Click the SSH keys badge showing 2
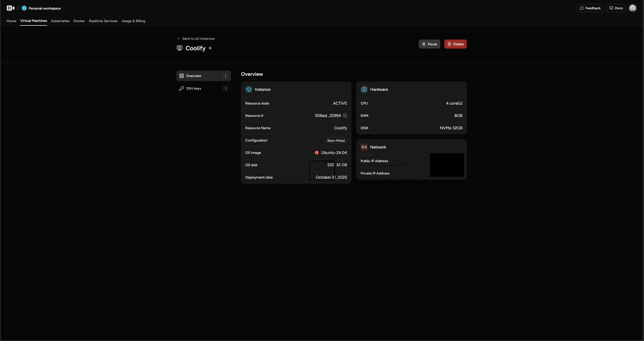 pos(226,89)
